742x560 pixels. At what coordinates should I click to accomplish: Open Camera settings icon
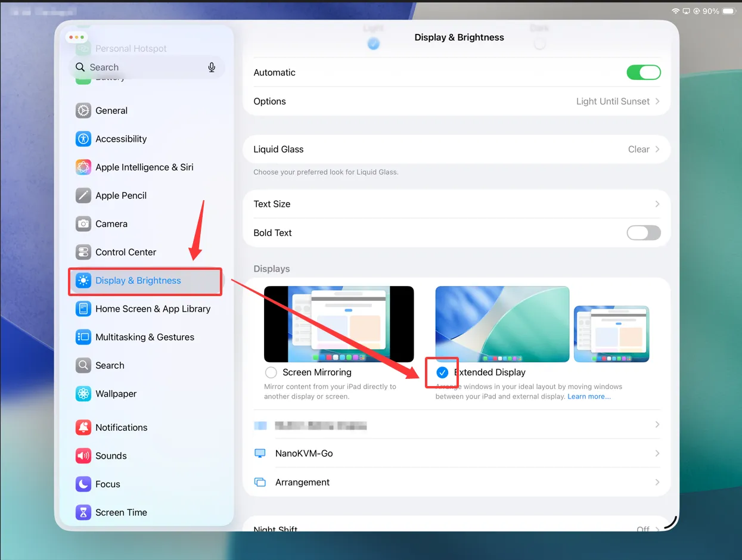click(83, 223)
